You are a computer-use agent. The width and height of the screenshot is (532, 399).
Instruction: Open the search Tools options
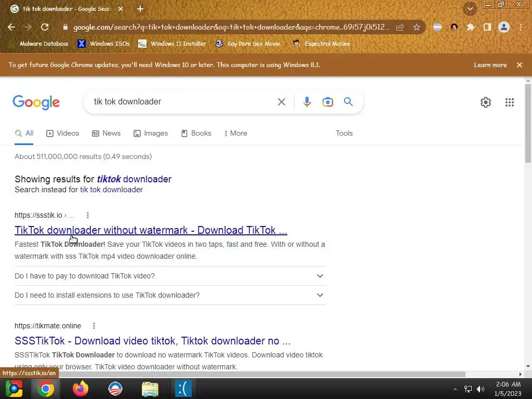[344, 134]
